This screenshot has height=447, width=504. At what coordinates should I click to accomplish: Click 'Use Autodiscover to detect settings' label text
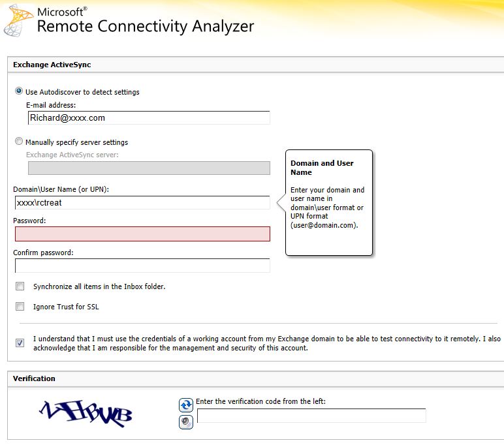point(82,92)
